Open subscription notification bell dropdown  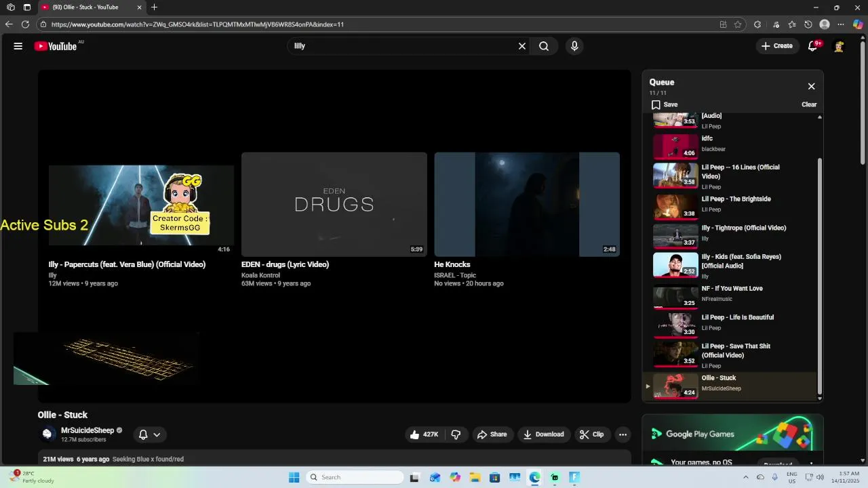149,434
